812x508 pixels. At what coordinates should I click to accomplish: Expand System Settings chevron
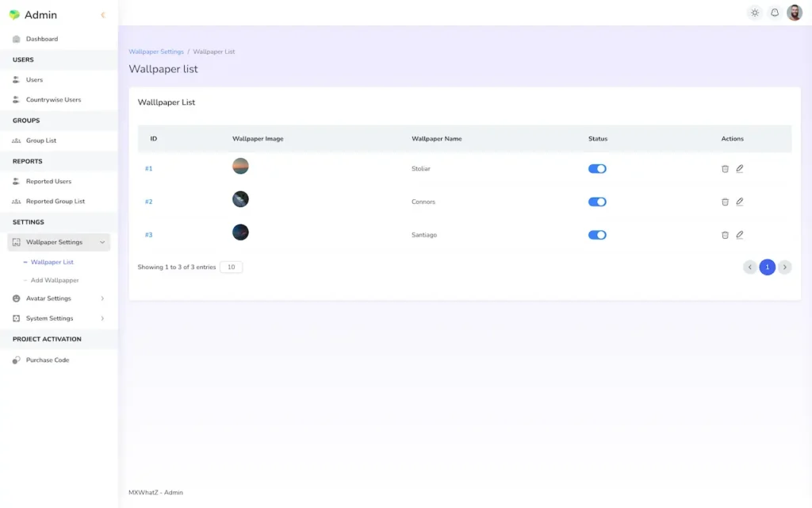[x=102, y=318]
